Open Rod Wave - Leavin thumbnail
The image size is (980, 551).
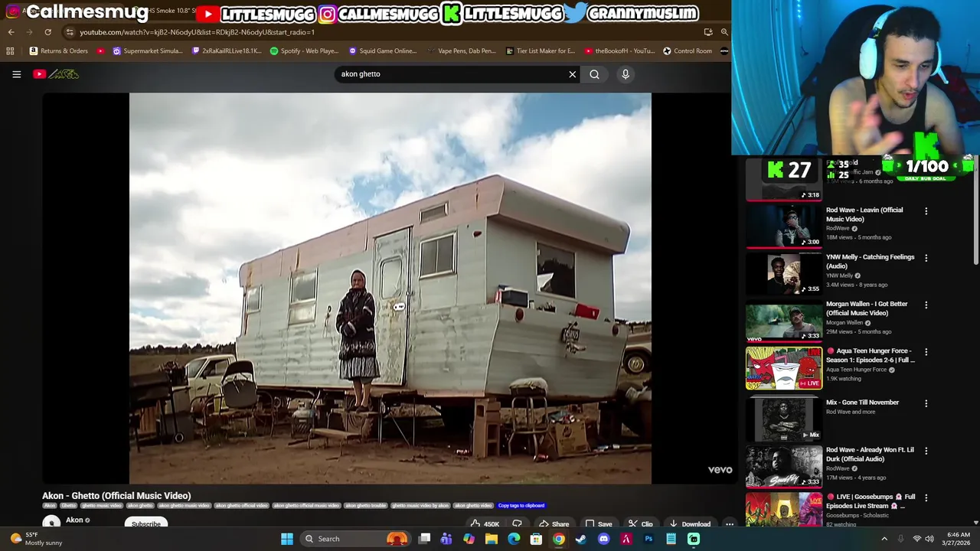[x=784, y=226]
